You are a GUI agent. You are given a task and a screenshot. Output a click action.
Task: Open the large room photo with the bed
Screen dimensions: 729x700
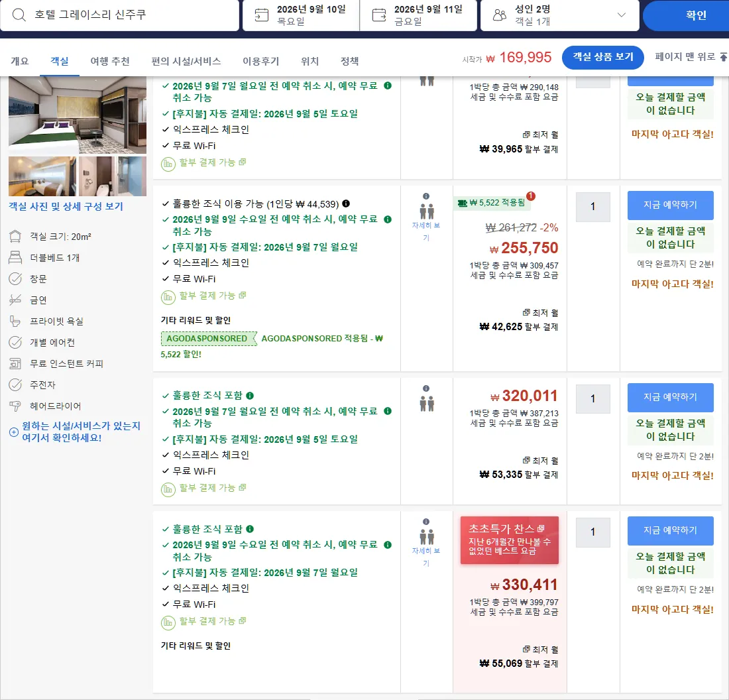pyautogui.click(x=78, y=115)
